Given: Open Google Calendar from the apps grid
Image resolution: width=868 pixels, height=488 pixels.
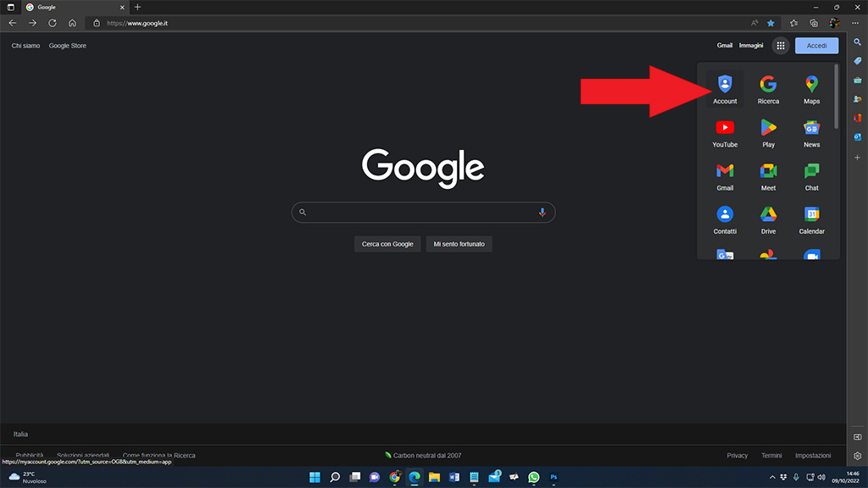Looking at the screenshot, I should click(x=811, y=219).
